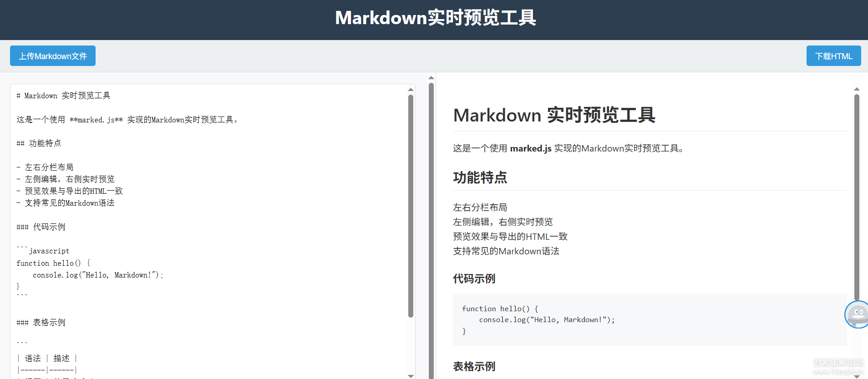The height and width of the screenshot is (379, 868).
Task: Click the editor line '- 预览效果与导出的HTML一致'
Action: tap(70, 191)
